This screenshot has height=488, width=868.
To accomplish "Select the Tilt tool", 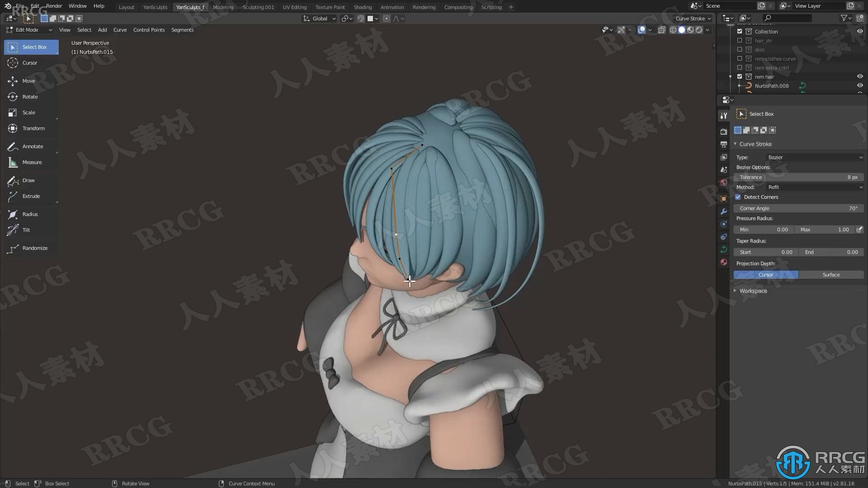I will click(x=31, y=230).
